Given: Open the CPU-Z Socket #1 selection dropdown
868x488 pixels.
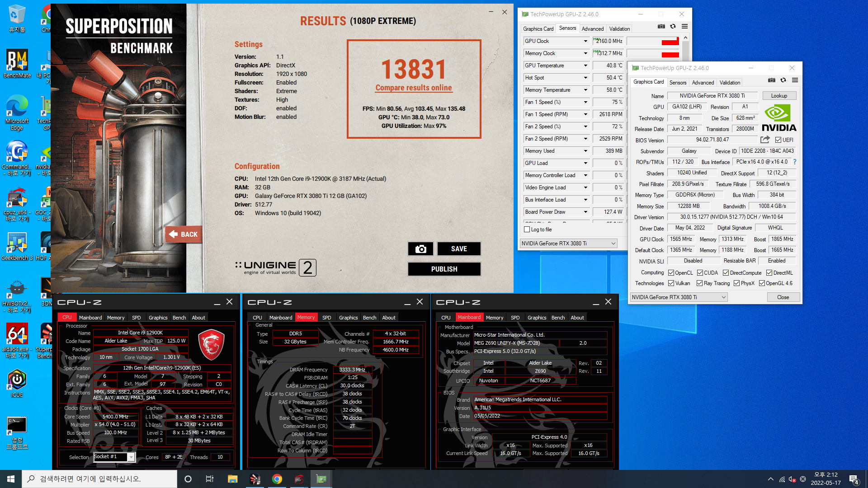Looking at the screenshot, I should [131, 457].
